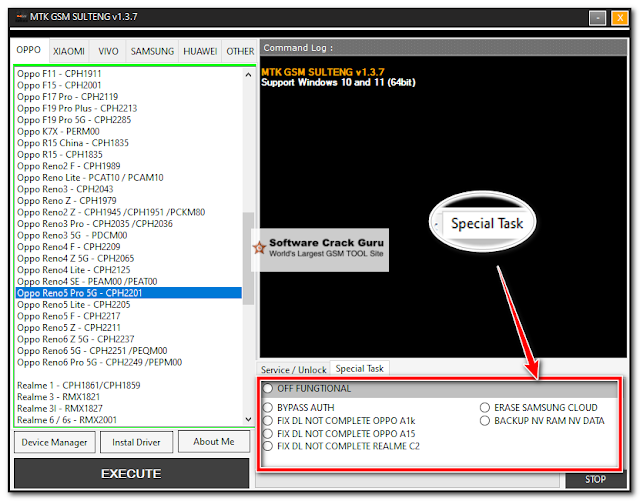This screenshot has width=640, height=501.
Task: Select Oppo Reno3 5G - PDCM00
Action: coord(129,235)
